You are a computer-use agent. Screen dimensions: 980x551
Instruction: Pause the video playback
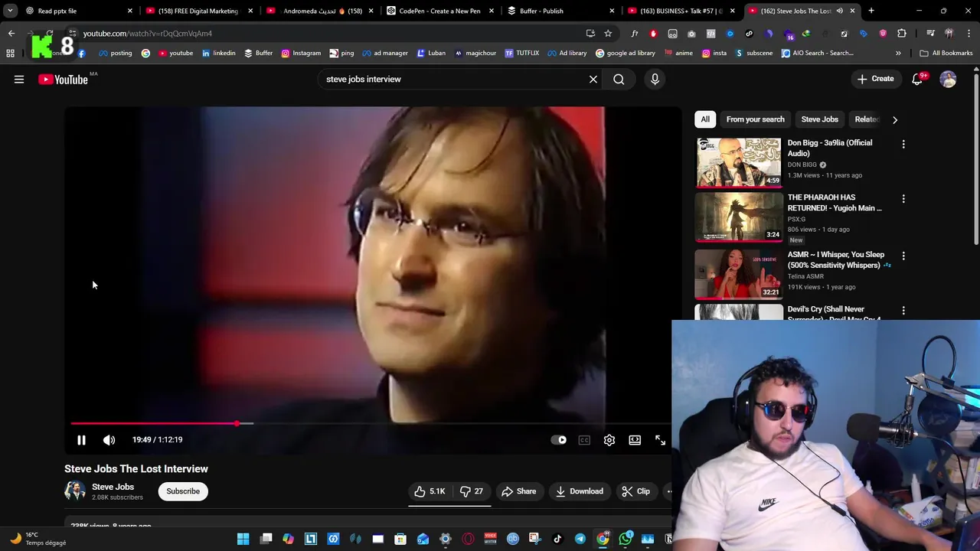(81, 440)
